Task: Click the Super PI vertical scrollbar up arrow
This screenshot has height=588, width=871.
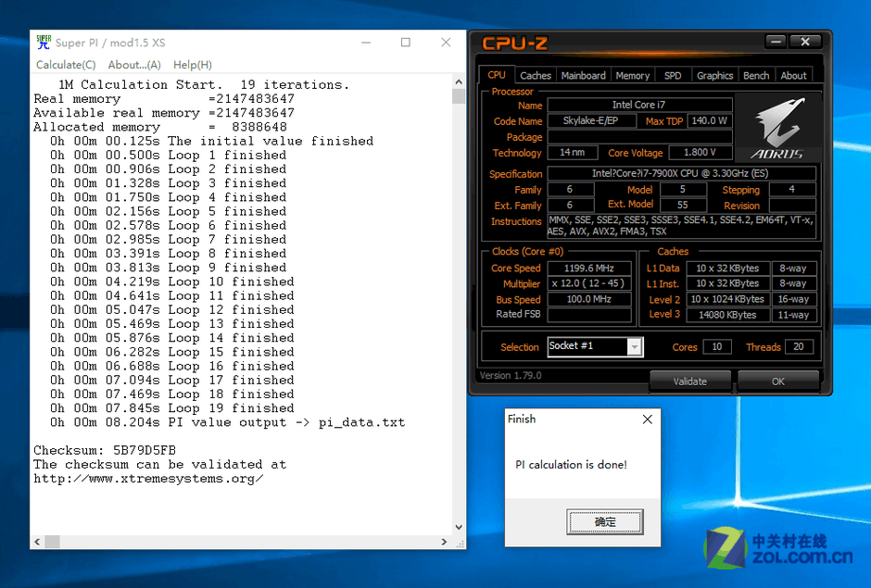Action: (x=459, y=81)
